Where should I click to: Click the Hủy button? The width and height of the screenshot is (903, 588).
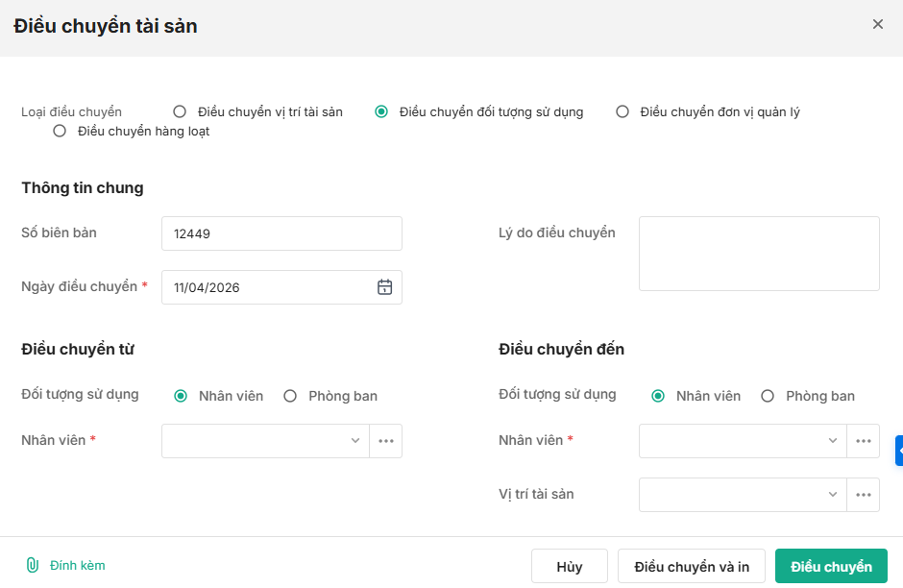[570, 567]
